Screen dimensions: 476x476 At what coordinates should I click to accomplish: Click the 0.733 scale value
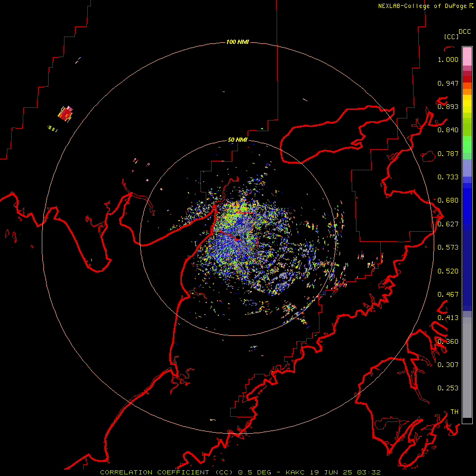(x=448, y=177)
